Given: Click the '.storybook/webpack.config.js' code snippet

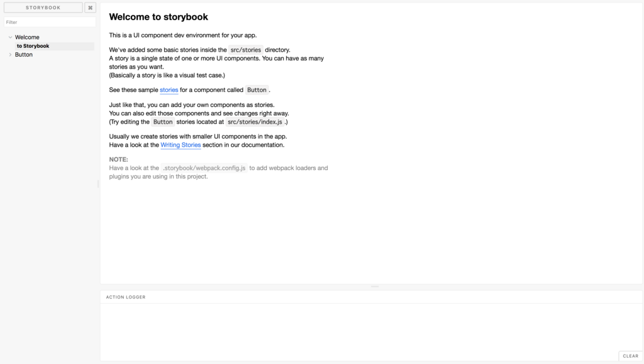Looking at the screenshot, I should [204, 168].
